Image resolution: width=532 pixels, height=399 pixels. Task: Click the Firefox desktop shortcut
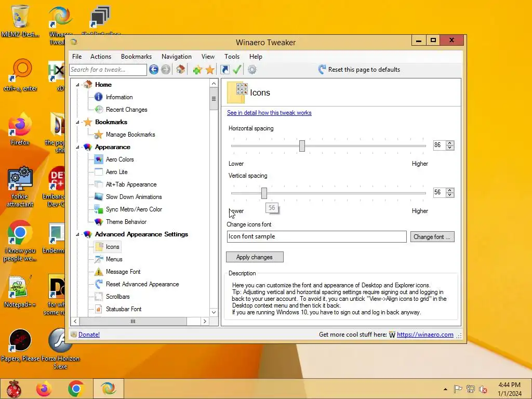pos(20,129)
